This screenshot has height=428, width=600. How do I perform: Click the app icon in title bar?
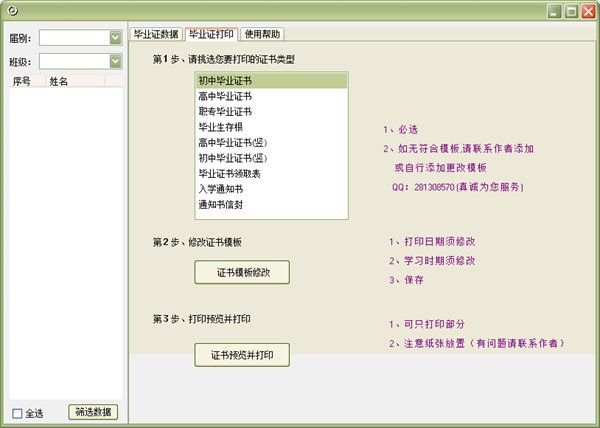pyautogui.click(x=12, y=11)
